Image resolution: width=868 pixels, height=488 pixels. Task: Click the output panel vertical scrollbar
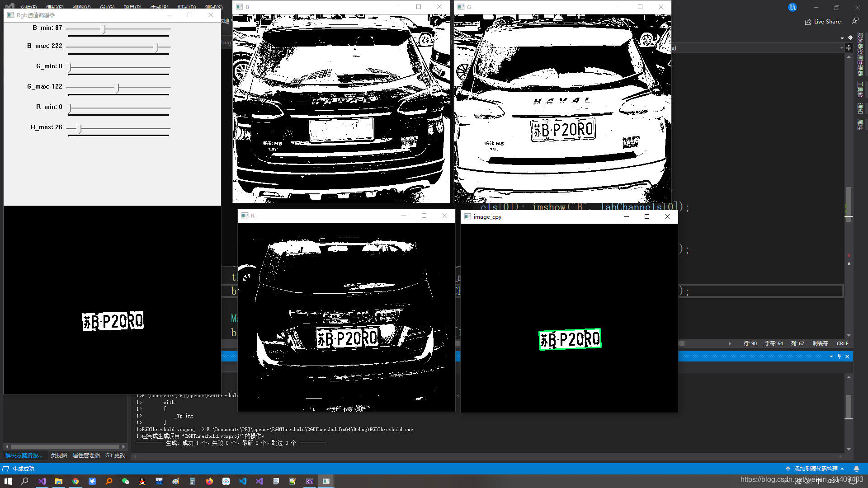pyautogui.click(x=849, y=407)
